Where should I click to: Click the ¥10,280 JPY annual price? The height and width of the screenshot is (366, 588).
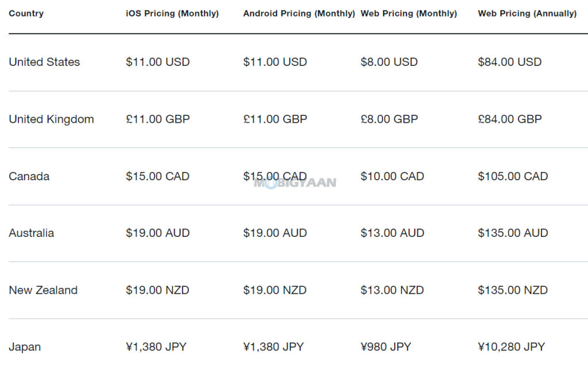coord(511,347)
